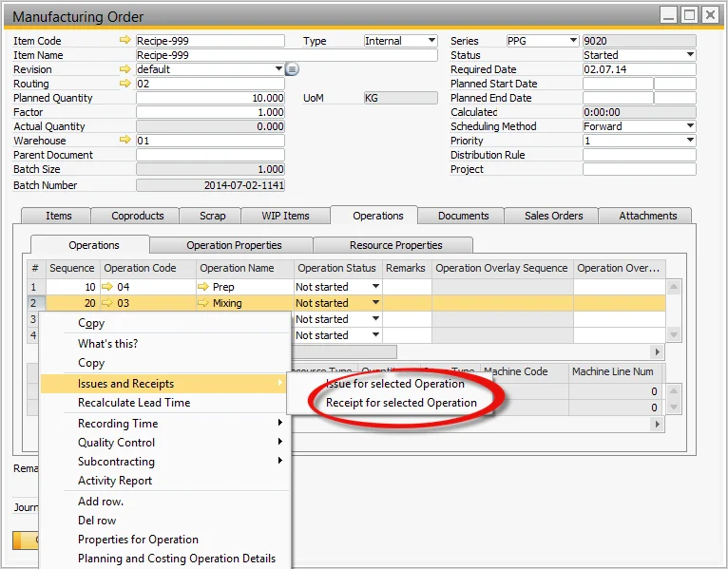
Task: Click the Revision link arrow icon
Action: tap(125, 69)
